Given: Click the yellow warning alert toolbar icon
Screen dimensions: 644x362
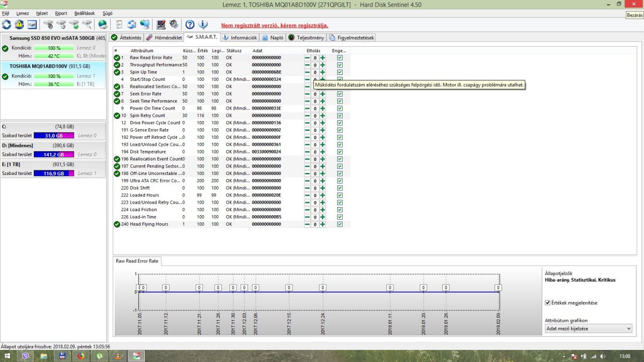Looking at the screenshot, I should [x=19, y=24].
